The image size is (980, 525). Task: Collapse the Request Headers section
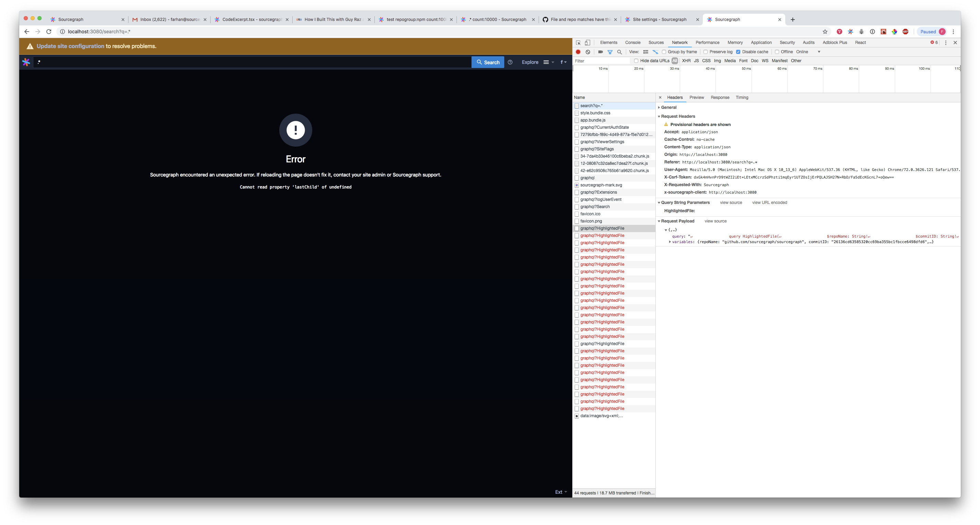659,116
